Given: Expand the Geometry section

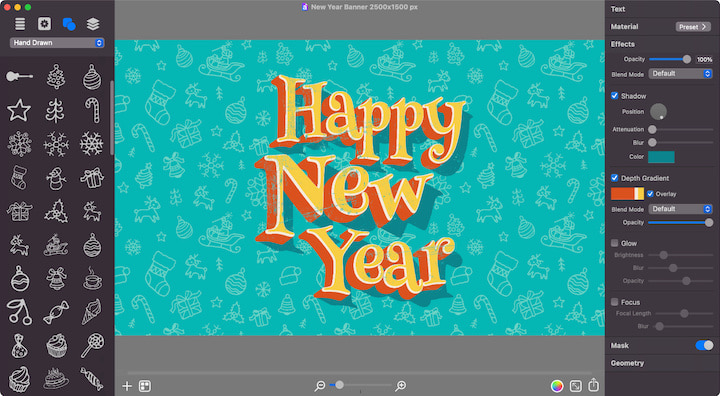Looking at the screenshot, I should (x=627, y=363).
